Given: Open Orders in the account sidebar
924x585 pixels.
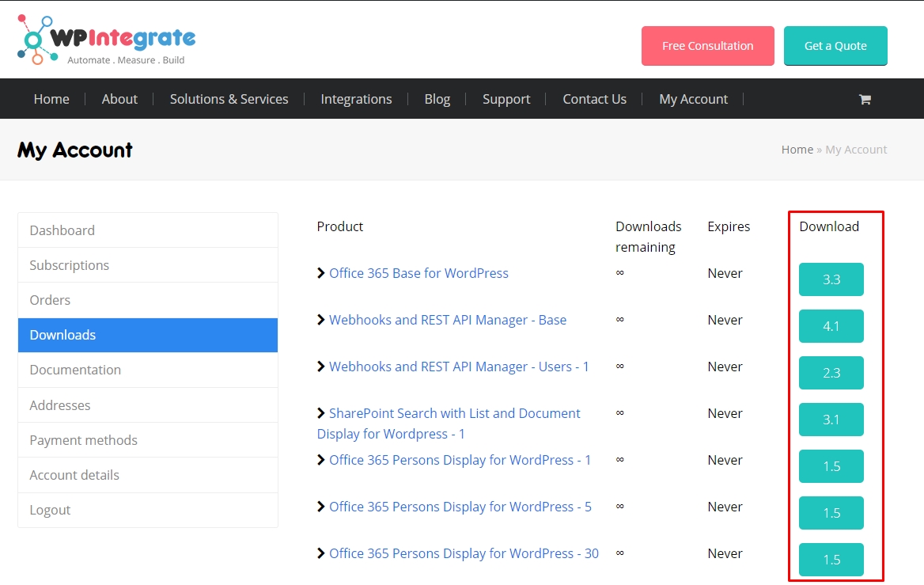Looking at the screenshot, I should (x=148, y=300).
